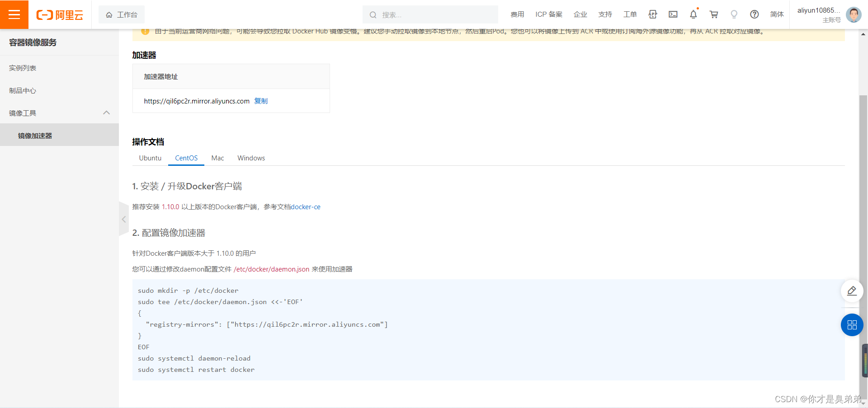Collapse the 镜像工具 sidebar group

59,113
